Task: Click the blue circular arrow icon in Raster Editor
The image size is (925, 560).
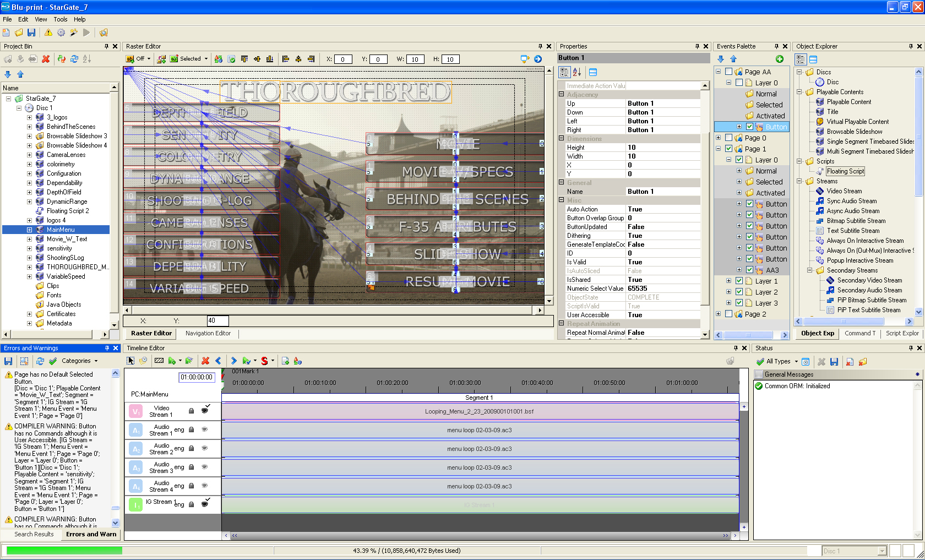Action: [x=538, y=59]
